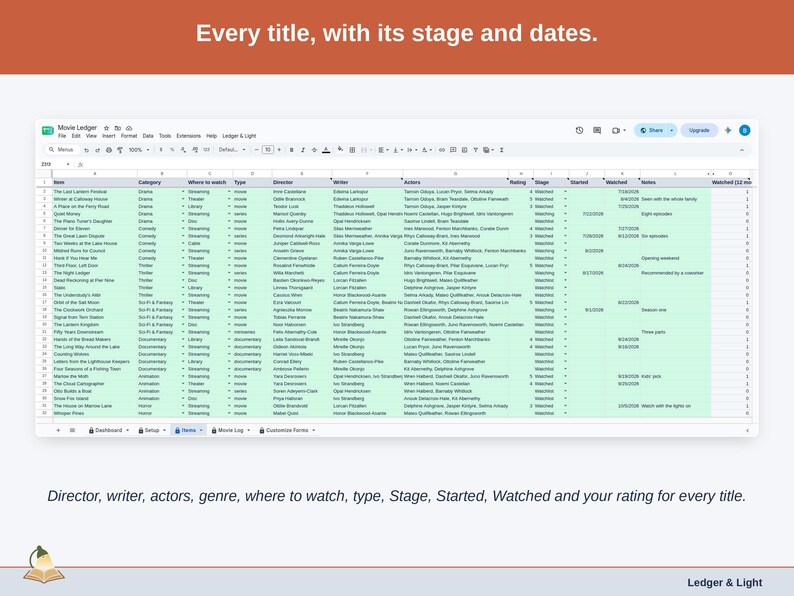Click the Redo icon
This screenshot has height=596, width=794.
pos(97,150)
